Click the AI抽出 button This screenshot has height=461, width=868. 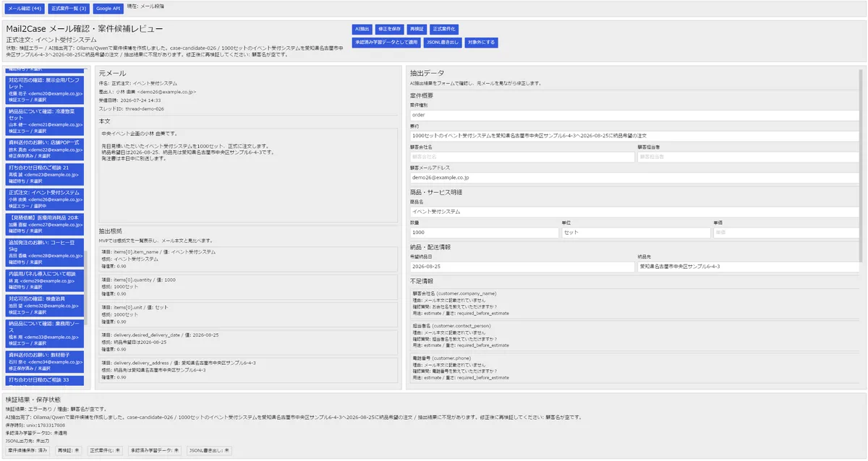[x=362, y=29]
